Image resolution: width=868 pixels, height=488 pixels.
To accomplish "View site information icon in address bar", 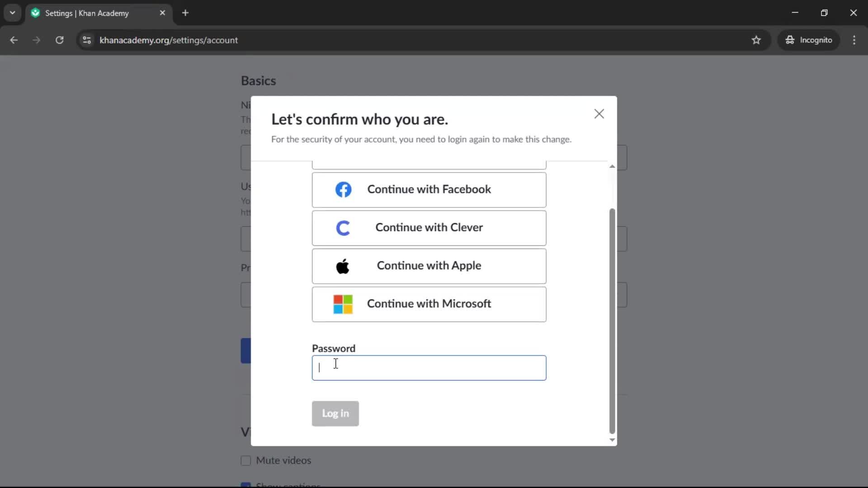I will 87,40.
